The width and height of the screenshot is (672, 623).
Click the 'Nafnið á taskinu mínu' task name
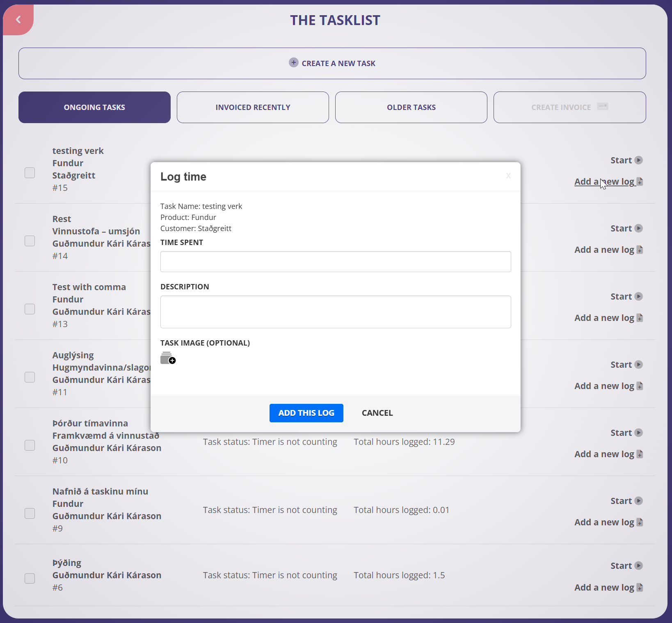[x=100, y=492]
